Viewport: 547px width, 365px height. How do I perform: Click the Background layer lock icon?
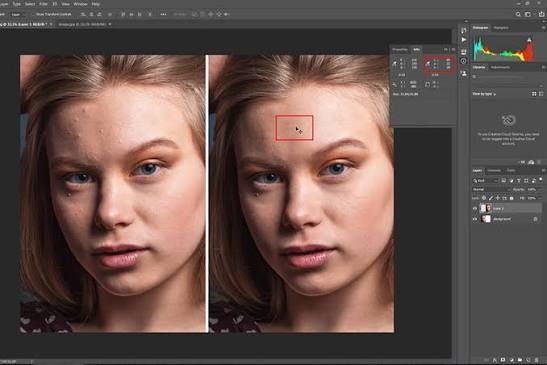[x=535, y=219]
